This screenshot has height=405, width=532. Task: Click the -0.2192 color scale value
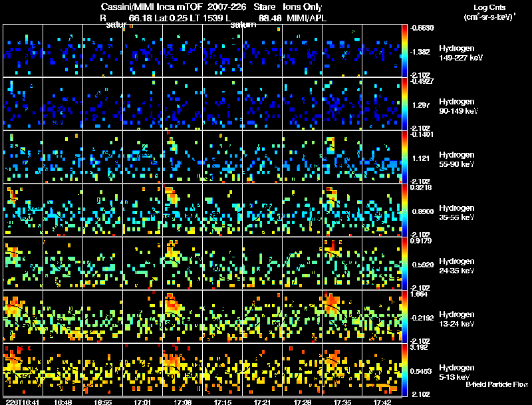tap(422, 318)
